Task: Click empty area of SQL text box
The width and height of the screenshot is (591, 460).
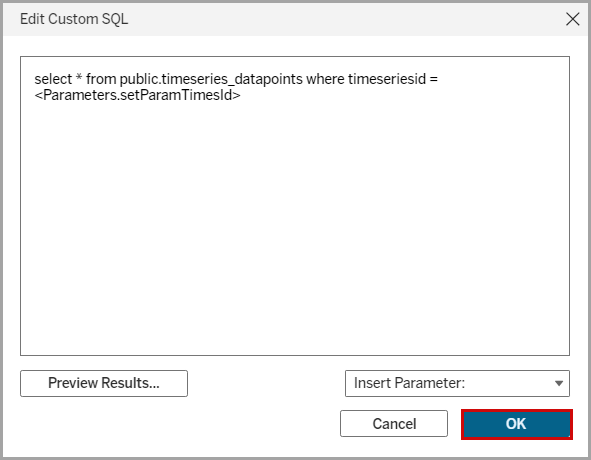Action: point(295,226)
